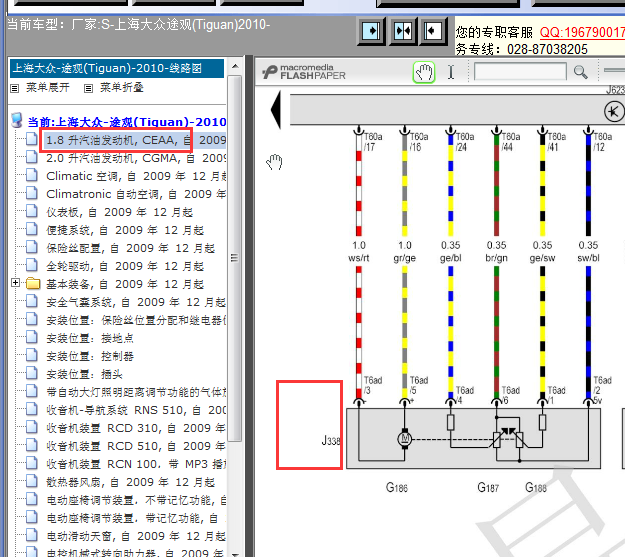Open the 全轮驱动 entry

125,266
